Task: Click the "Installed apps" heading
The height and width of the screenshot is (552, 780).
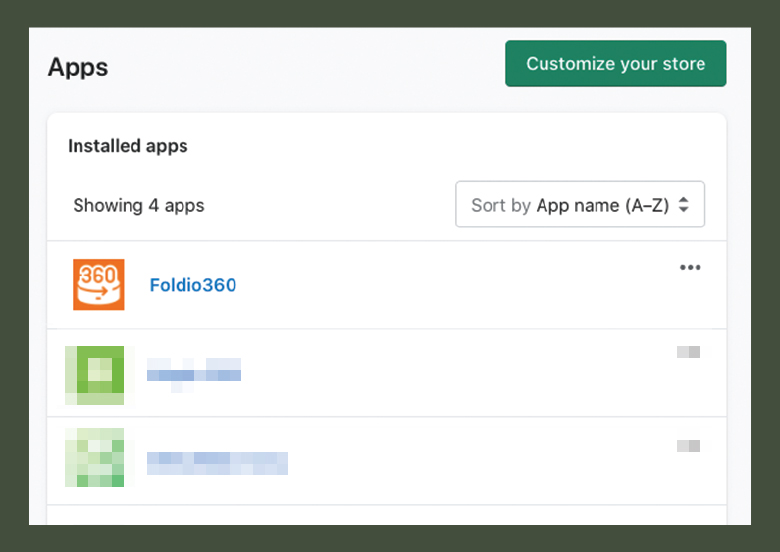Action: pyautogui.click(x=128, y=146)
